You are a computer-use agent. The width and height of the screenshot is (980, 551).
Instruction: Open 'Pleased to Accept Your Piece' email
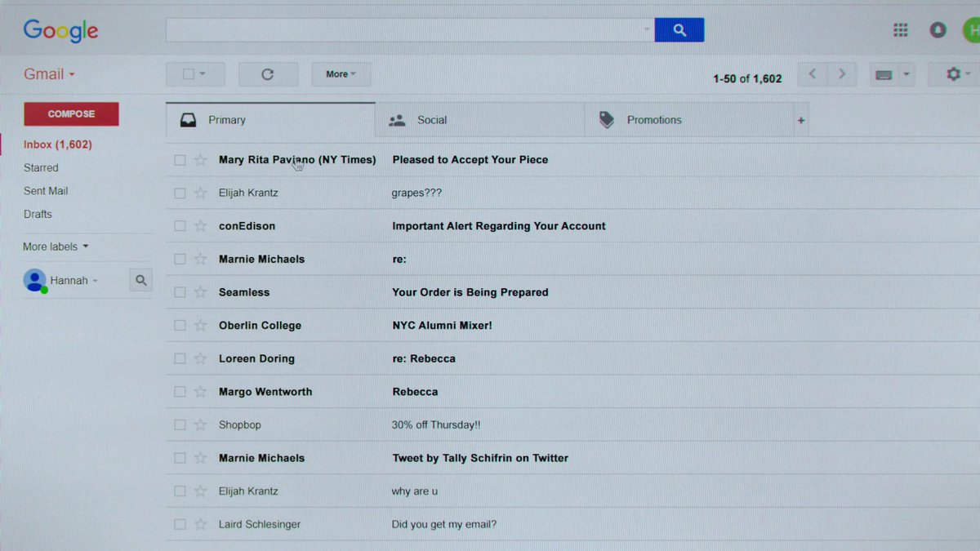[x=470, y=160]
